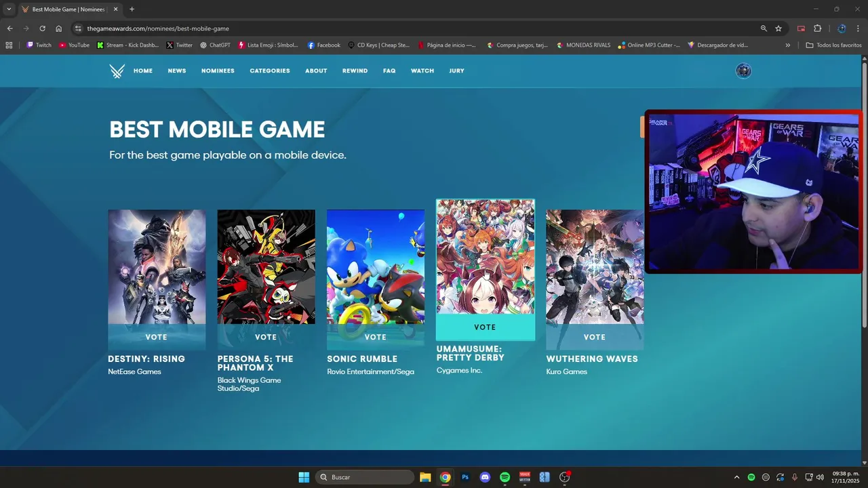
Task: Open Todos los favoritos folder
Action: (x=833, y=45)
